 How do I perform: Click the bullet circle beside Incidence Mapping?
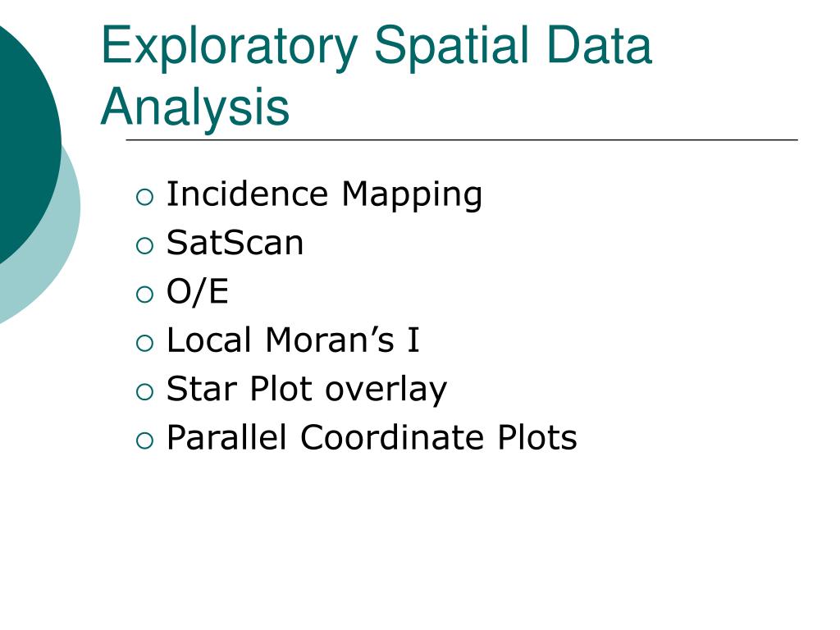144,197
